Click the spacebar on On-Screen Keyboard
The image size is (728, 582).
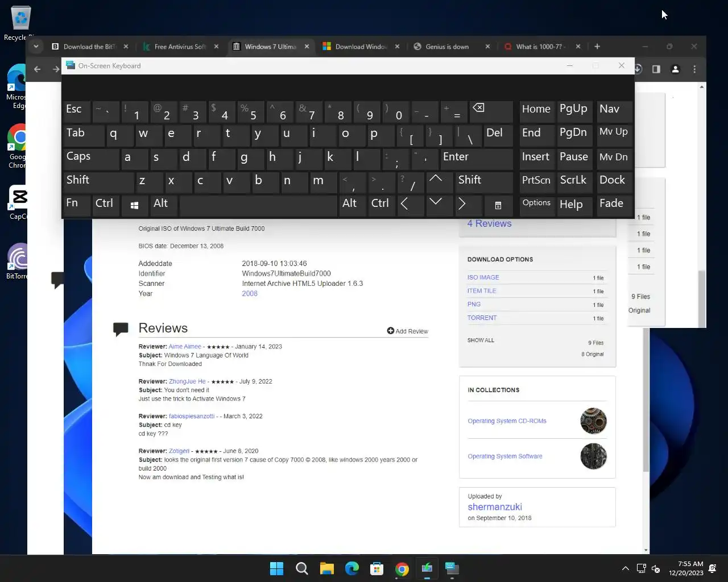click(258, 205)
